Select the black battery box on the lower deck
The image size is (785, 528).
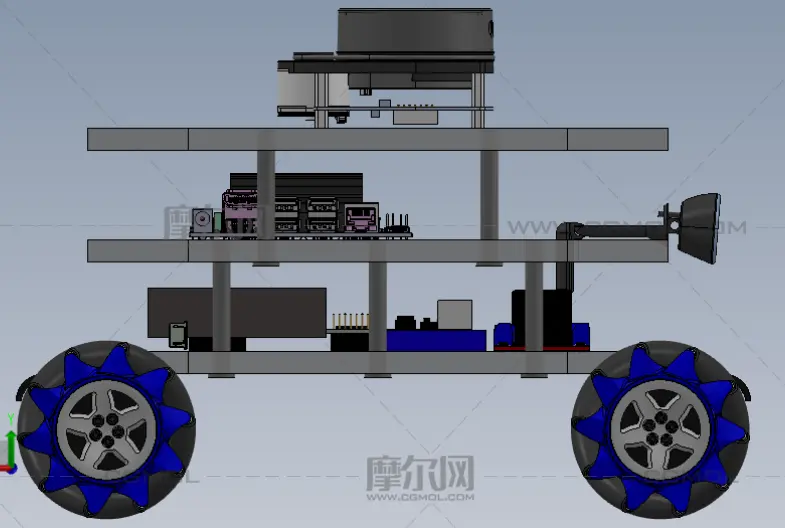click(236, 312)
